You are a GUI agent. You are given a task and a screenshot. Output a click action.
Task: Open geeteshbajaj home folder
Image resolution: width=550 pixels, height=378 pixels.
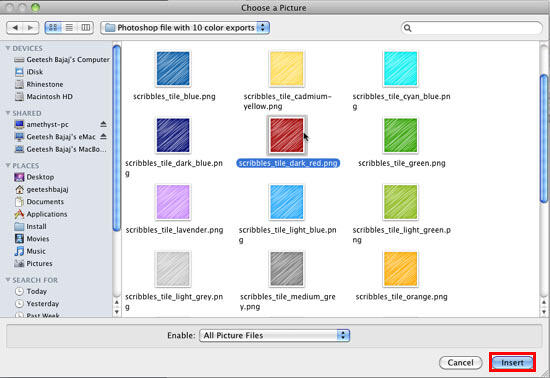41,189
